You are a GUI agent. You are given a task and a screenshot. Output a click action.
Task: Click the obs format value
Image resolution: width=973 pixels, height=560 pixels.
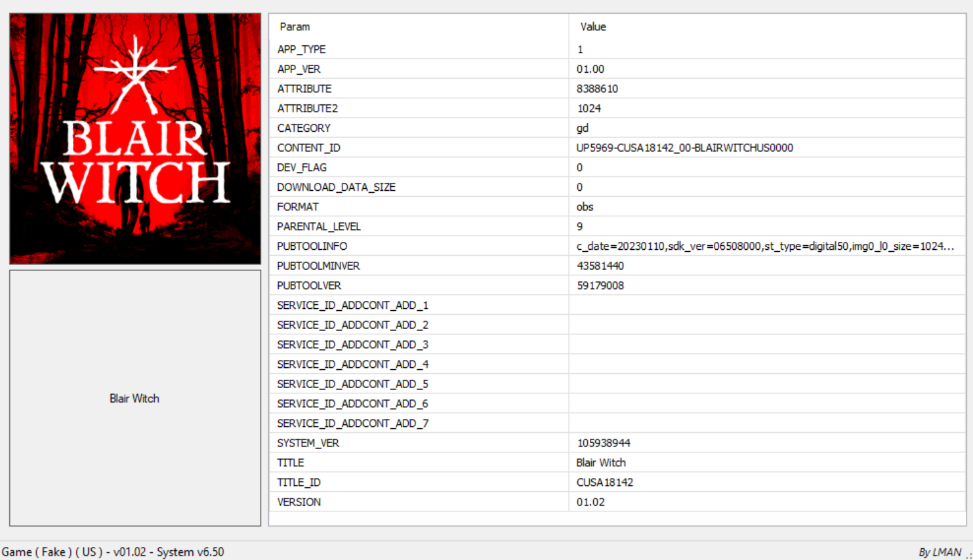tap(585, 207)
